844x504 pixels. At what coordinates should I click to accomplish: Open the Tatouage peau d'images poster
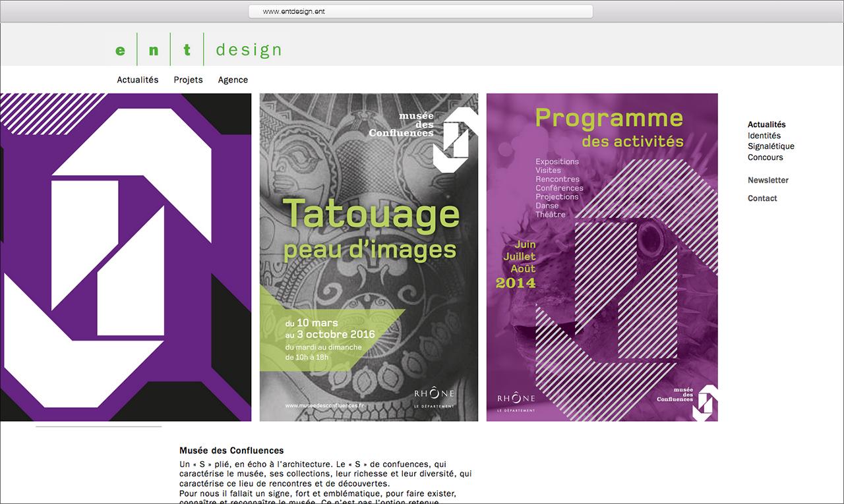369,257
